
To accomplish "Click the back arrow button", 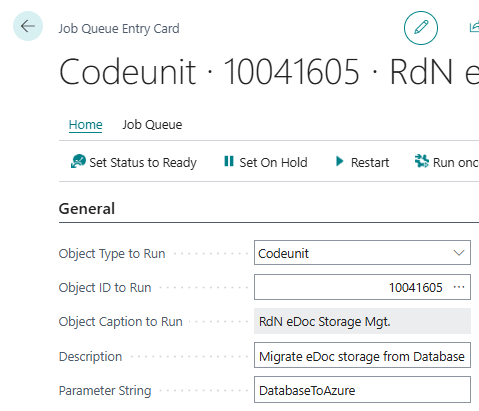I will click(x=28, y=26).
